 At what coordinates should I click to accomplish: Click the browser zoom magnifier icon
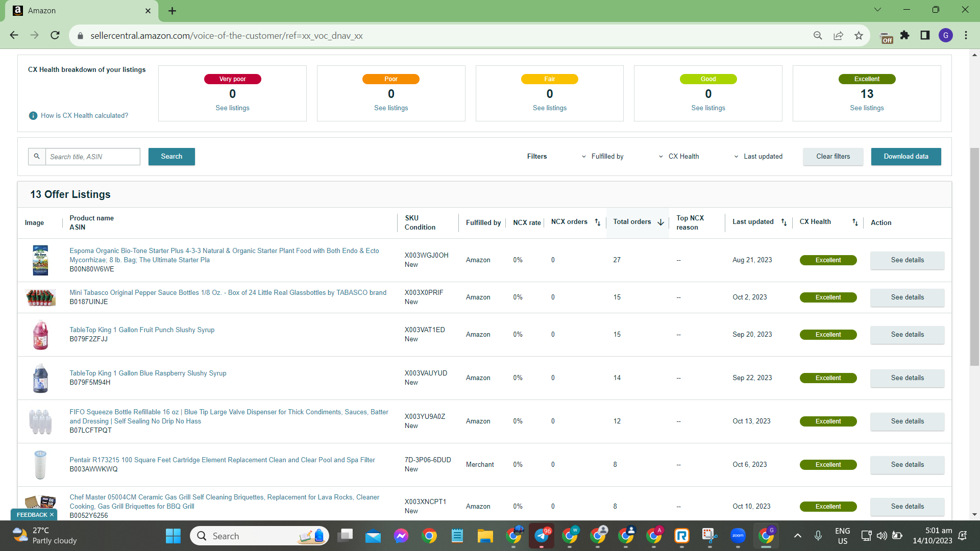click(818, 35)
